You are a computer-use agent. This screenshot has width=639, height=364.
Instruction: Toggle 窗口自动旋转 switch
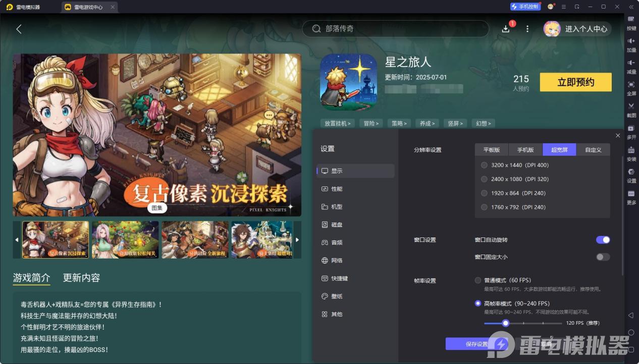[x=603, y=239]
